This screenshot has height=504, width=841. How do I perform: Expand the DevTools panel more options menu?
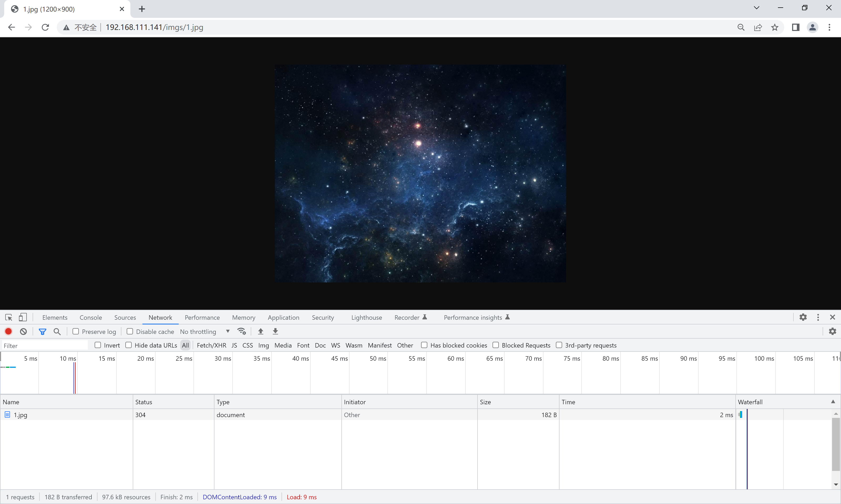[x=818, y=317]
